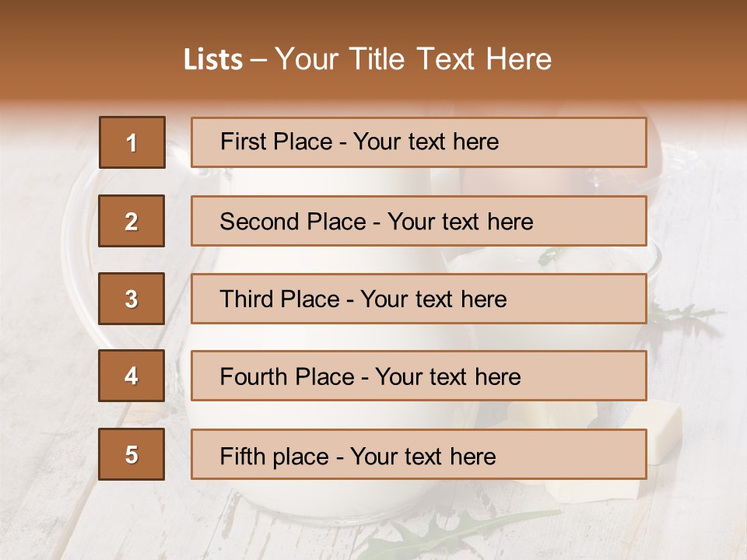Click the wooden table area at bottom left
This screenshot has width=747, height=560.
pyautogui.click(x=54, y=513)
